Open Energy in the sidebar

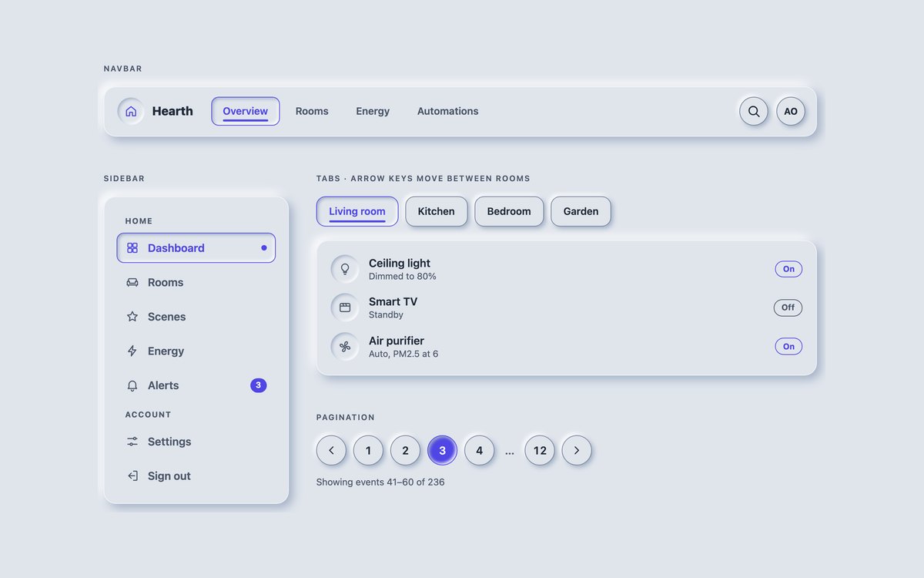pyautogui.click(x=196, y=351)
